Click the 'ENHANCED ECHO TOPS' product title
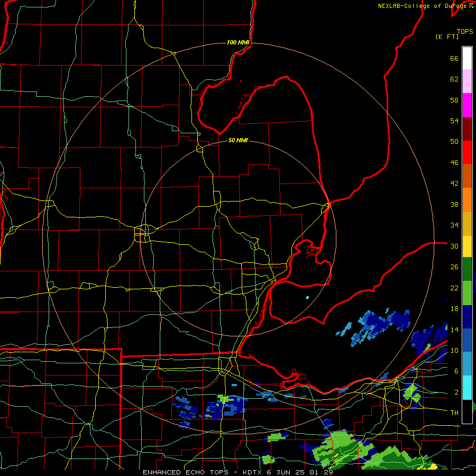Image resolution: width=476 pixels, height=476 pixels. [x=186, y=472]
